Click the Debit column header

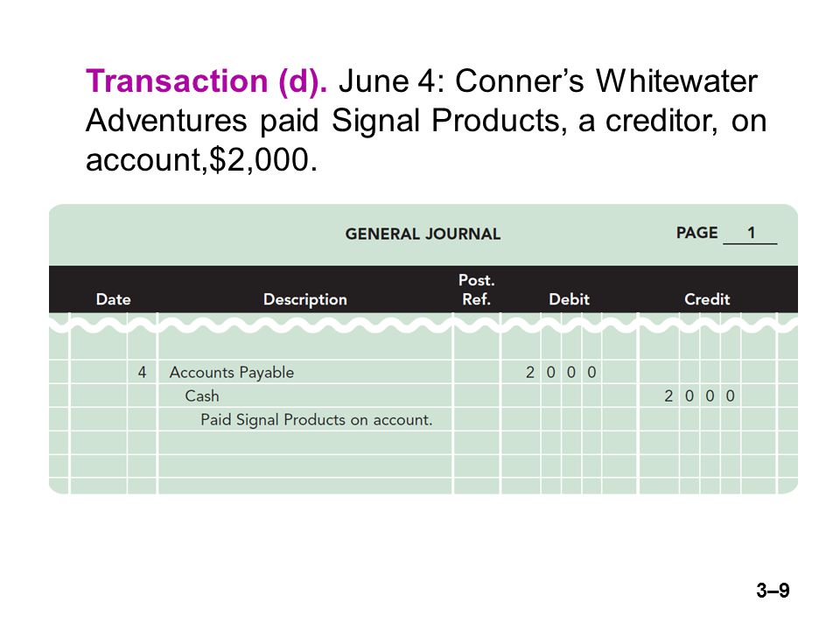(x=569, y=299)
